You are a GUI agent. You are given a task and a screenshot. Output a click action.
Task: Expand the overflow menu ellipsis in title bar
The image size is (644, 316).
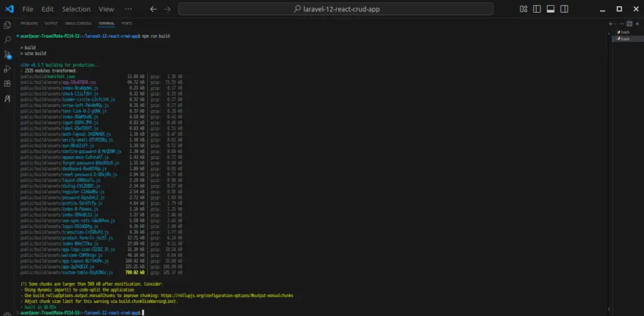(x=128, y=9)
